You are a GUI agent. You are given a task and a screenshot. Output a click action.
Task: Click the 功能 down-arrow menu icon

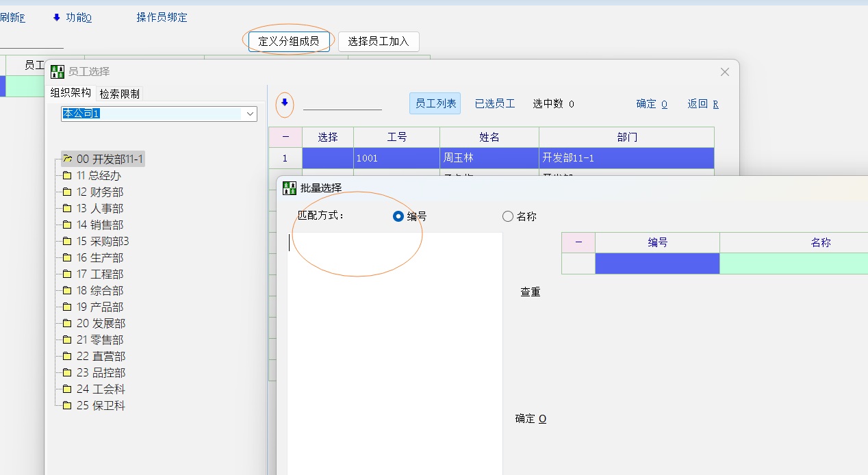click(57, 17)
